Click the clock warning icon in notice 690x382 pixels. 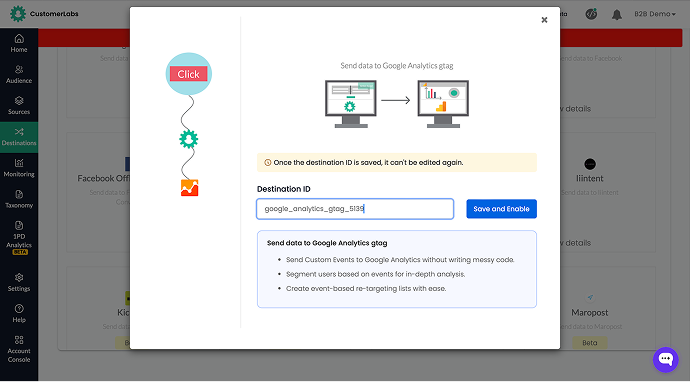point(268,162)
